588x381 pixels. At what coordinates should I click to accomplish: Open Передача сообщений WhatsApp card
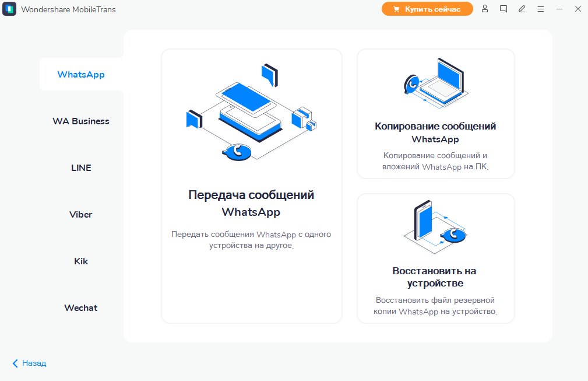click(x=252, y=186)
